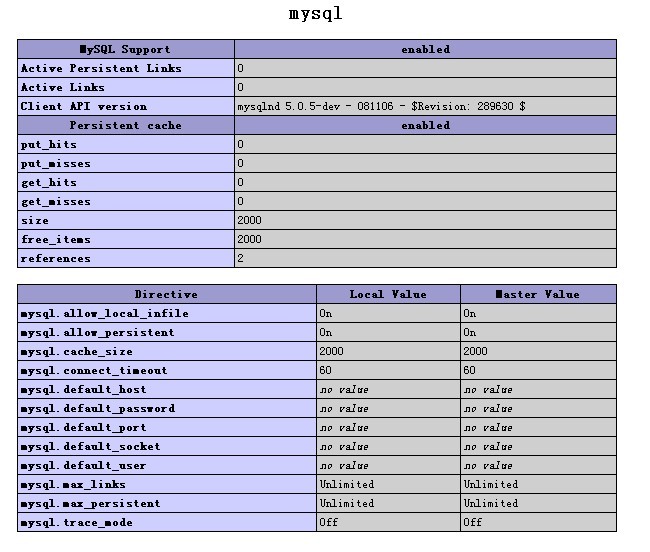Click the Persistent cache header cell

pyautogui.click(x=126, y=125)
